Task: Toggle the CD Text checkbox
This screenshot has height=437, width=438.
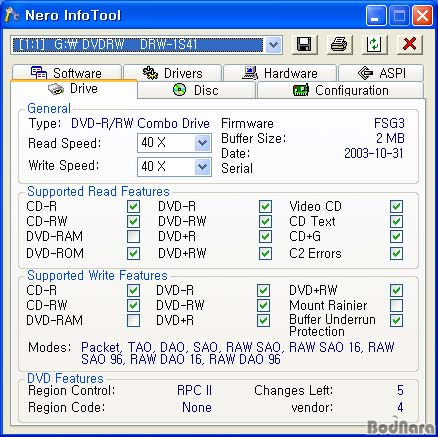Action: tap(396, 221)
